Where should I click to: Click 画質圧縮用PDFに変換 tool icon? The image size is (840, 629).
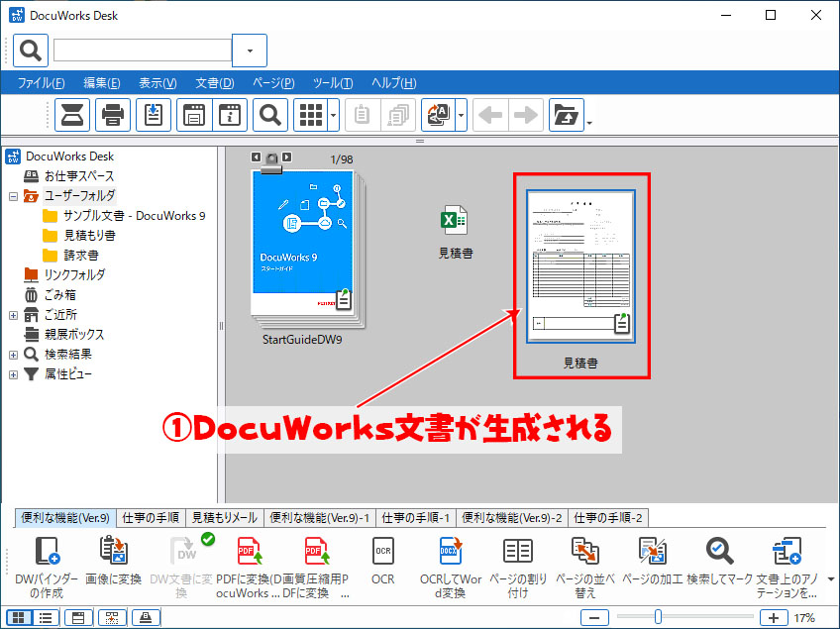[x=317, y=551]
